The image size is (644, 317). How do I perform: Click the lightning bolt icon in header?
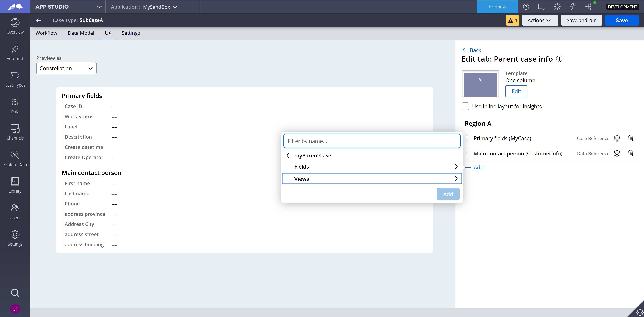[x=573, y=7]
